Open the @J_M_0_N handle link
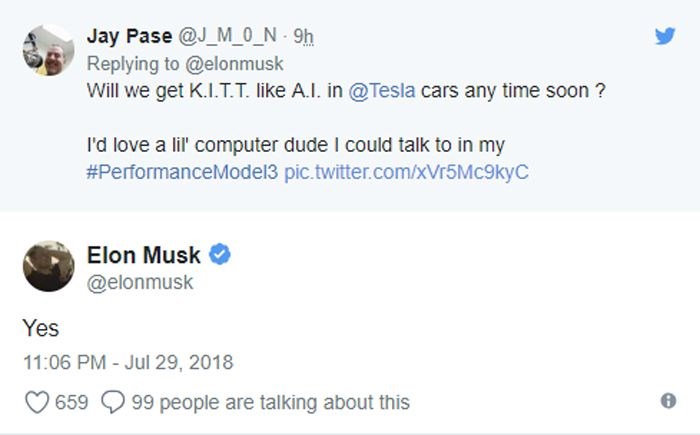The height and width of the screenshot is (435, 700). pos(224,36)
